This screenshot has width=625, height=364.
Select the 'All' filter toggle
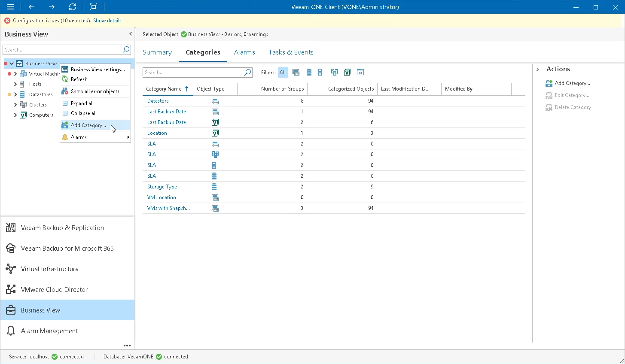tap(283, 73)
